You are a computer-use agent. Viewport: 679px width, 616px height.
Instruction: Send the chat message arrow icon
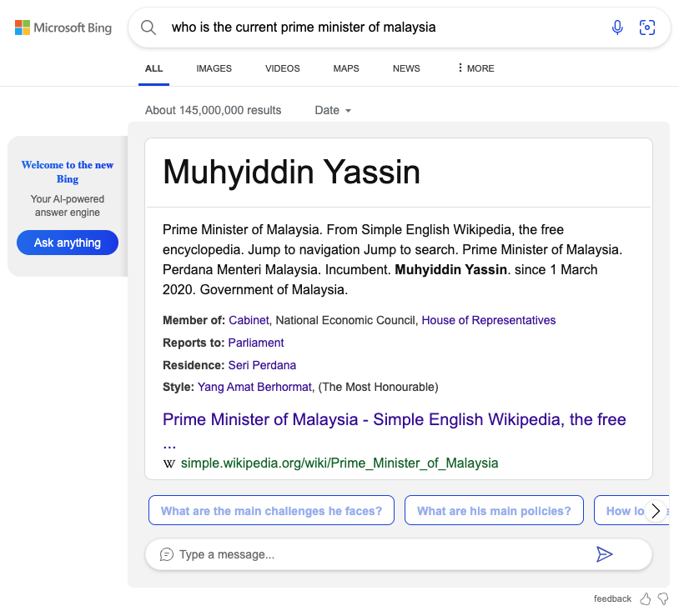(604, 554)
